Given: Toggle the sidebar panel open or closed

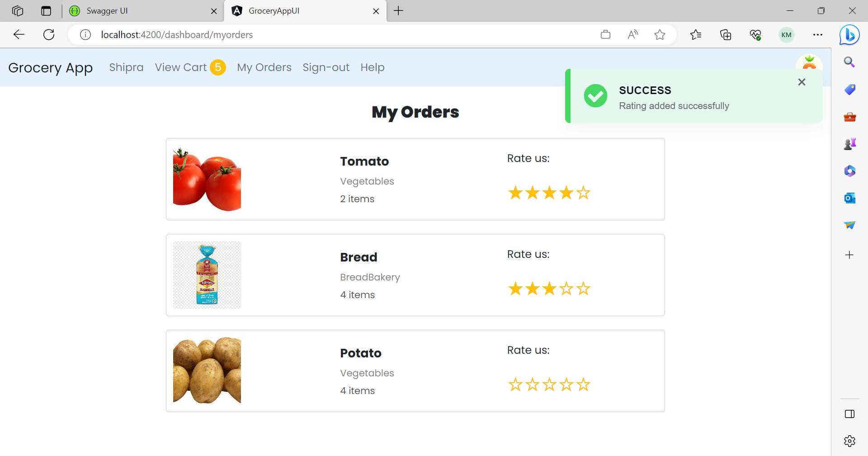Looking at the screenshot, I should (x=849, y=413).
